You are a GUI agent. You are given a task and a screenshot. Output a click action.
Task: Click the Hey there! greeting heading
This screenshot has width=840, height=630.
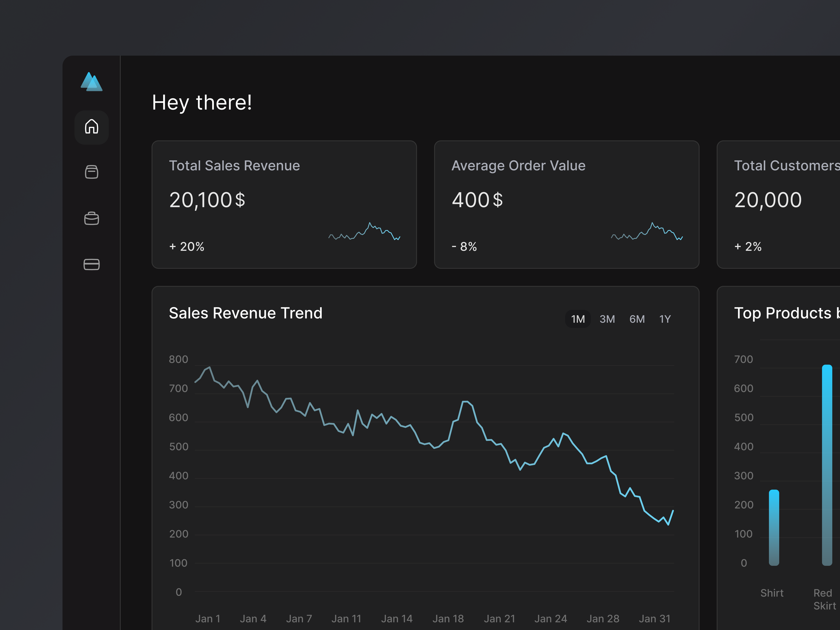coord(202,102)
